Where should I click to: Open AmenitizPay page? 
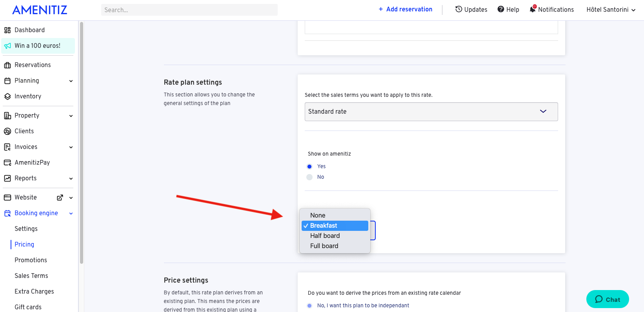click(32, 162)
